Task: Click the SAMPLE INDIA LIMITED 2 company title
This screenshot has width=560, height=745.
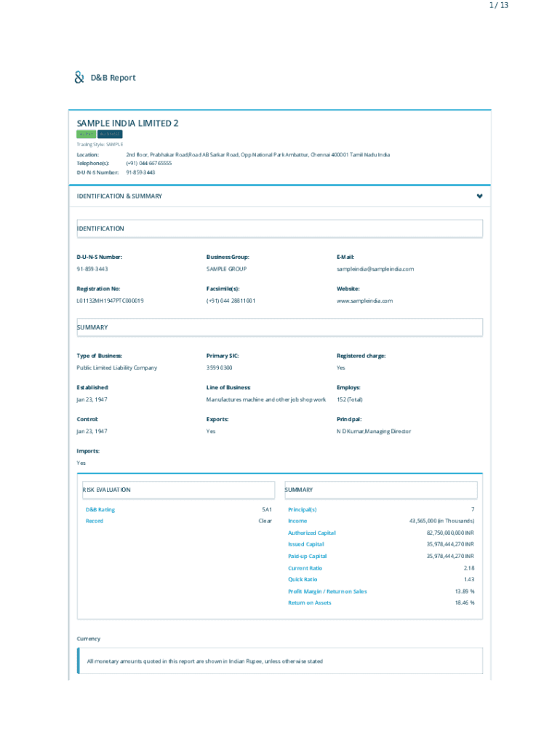Action: pyautogui.click(x=127, y=123)
